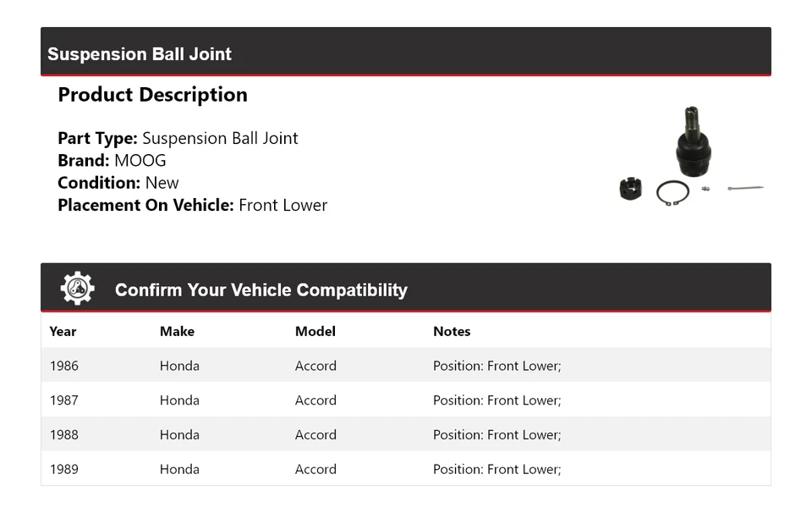Click the Product Description heading
Screen dimensions: 812x513
[152, 95]
